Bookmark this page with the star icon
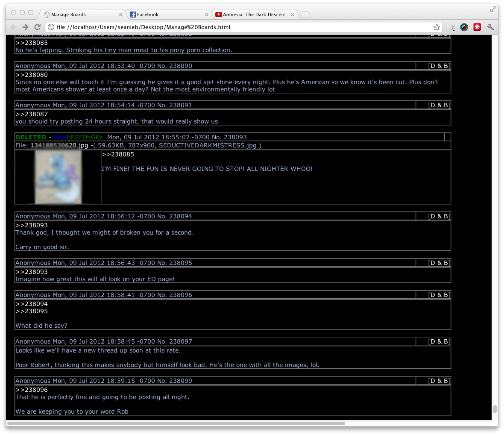504x435 pixels. click(x=436, y=27)
